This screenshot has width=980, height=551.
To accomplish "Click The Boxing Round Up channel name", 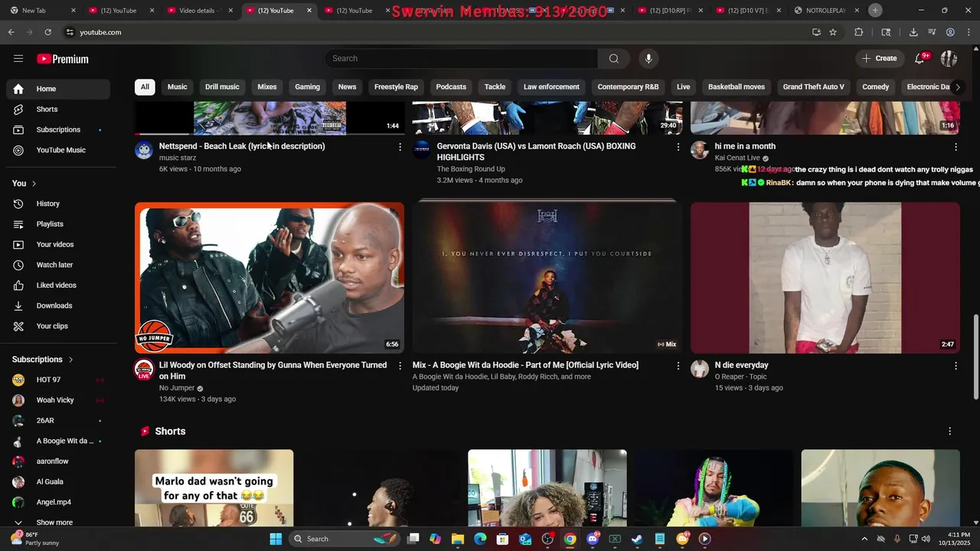I will [471, 169].
